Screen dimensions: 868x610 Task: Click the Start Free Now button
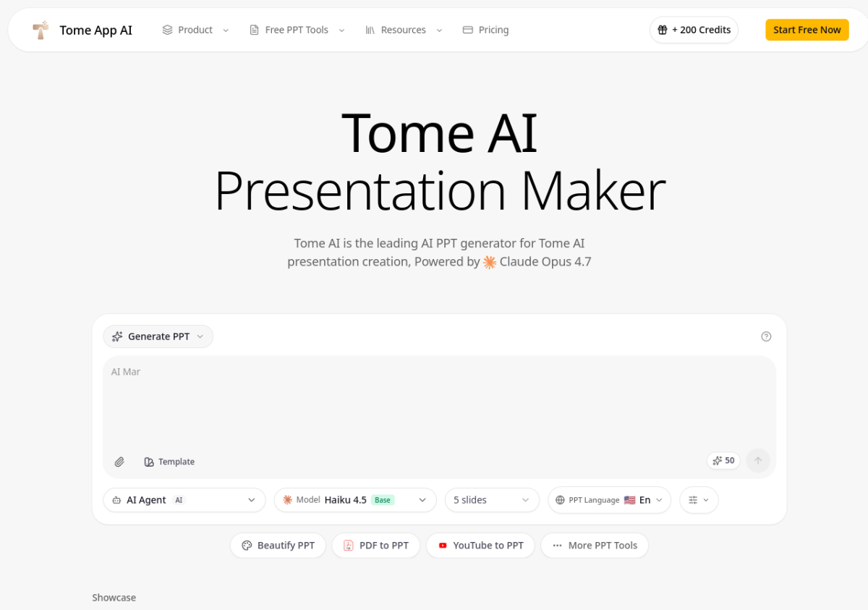[807, 30]
